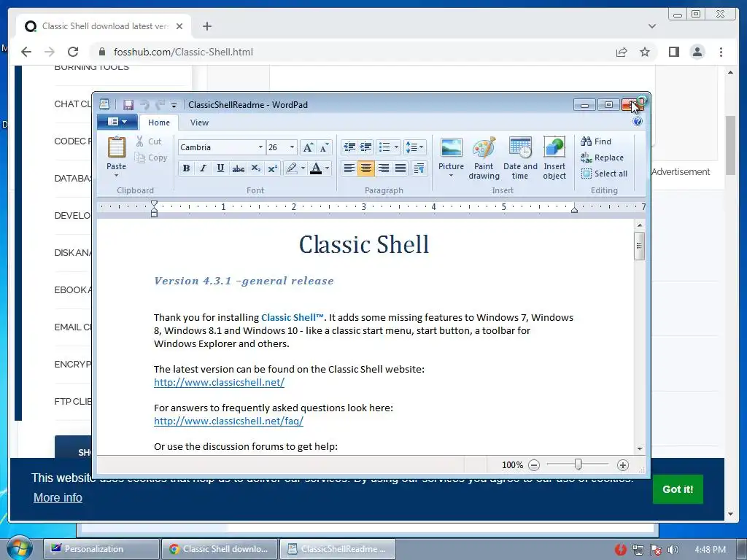Apply the text highlight color

coord(292,168)
